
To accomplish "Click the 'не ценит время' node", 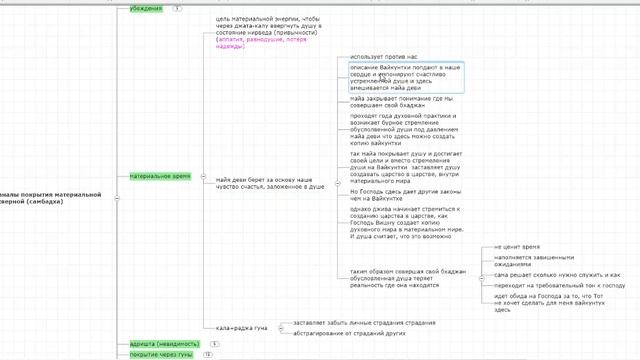I will tap(517, 247).
